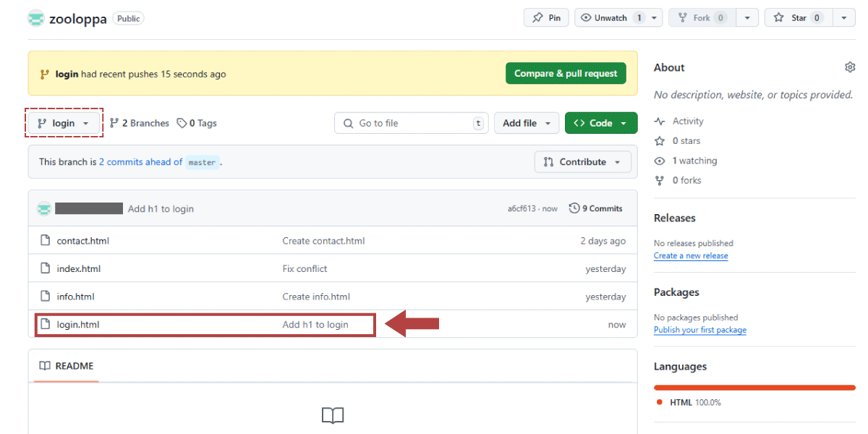Click the eye icon beside 1 watching
Viewport: 868px width, 434px height.
[x=660, y=161]
